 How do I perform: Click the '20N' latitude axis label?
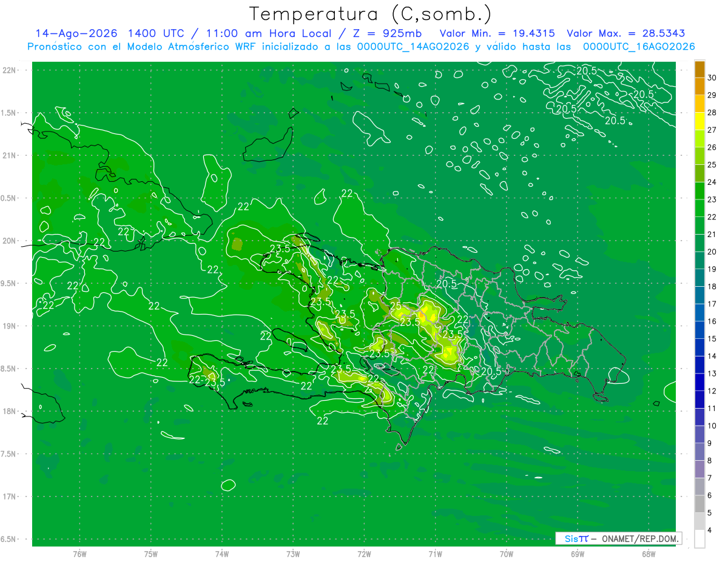(x=9, y=241)
